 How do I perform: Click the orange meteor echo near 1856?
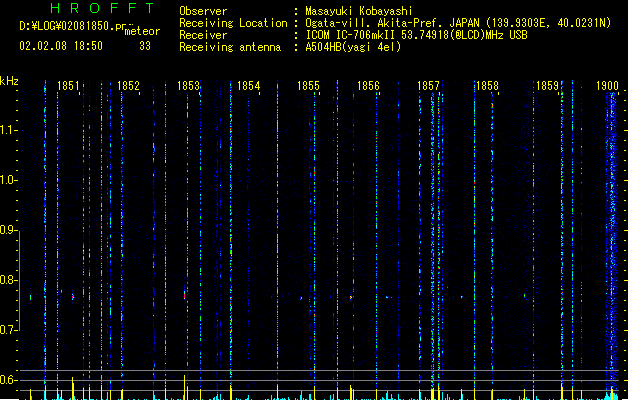(x=351, y=297)
